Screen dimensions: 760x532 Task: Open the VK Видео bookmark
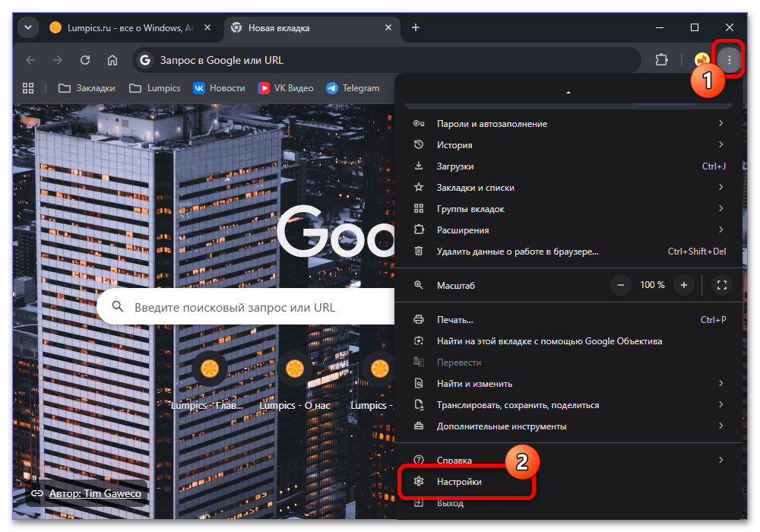tap(286, 88)
